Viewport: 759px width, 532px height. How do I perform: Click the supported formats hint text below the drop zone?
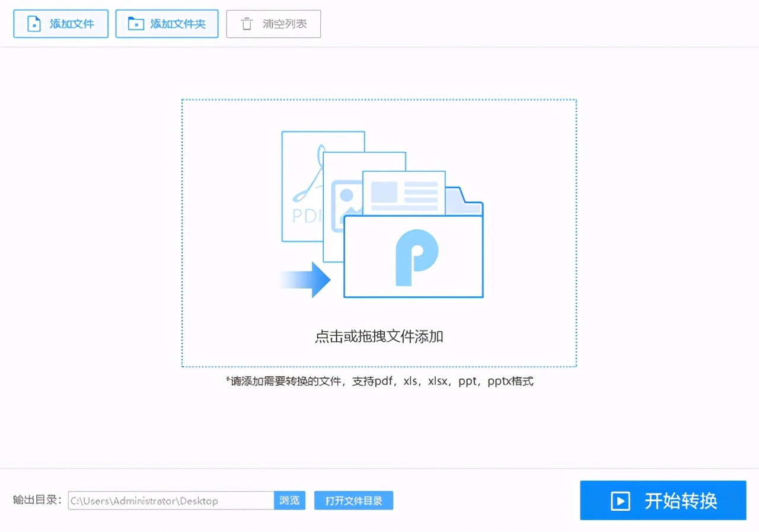tap(379, 381)
